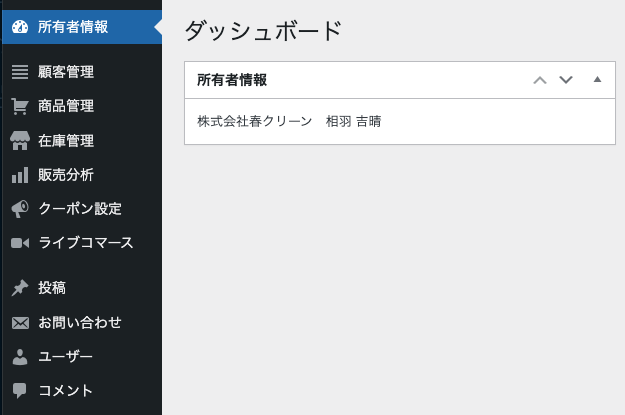Click the store icon for 在庫管理
The width and height of the screenshot is (625, 415).
[20, 141]
